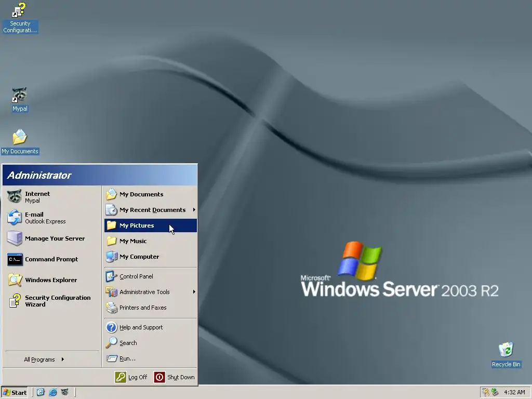Screen dimensions: 532x399
Task: Expand Administrative Tools submenu arrow
Action: [194, 292]
